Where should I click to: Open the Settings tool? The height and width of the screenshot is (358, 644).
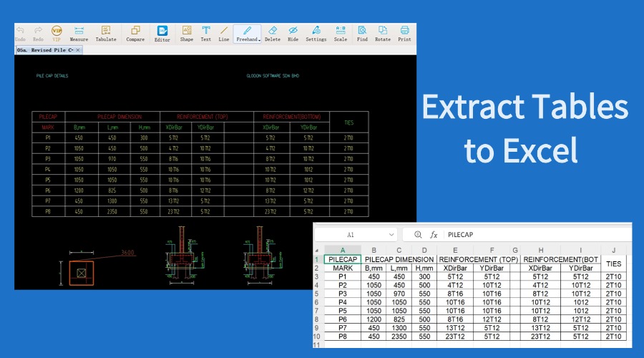[x=316, y=33]
